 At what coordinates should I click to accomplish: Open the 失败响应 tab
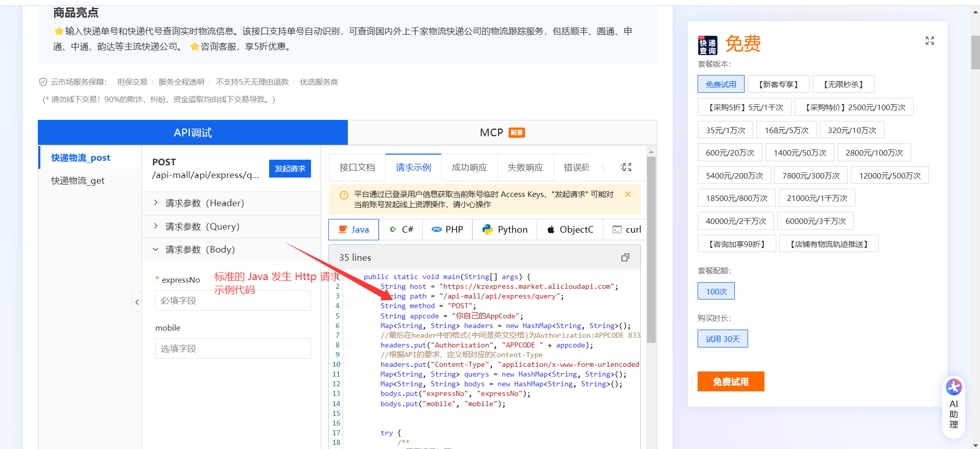[x=525, y=167]
